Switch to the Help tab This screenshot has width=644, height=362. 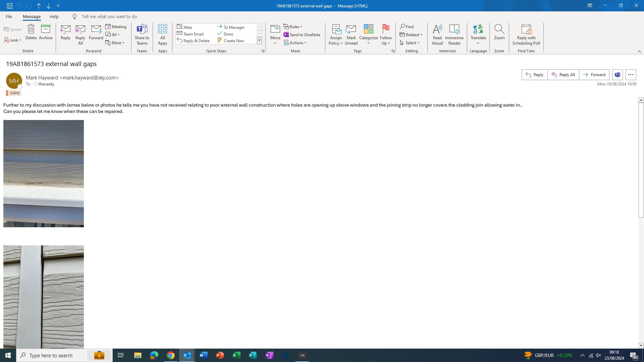pyautogui.click(x=54, y=16)
